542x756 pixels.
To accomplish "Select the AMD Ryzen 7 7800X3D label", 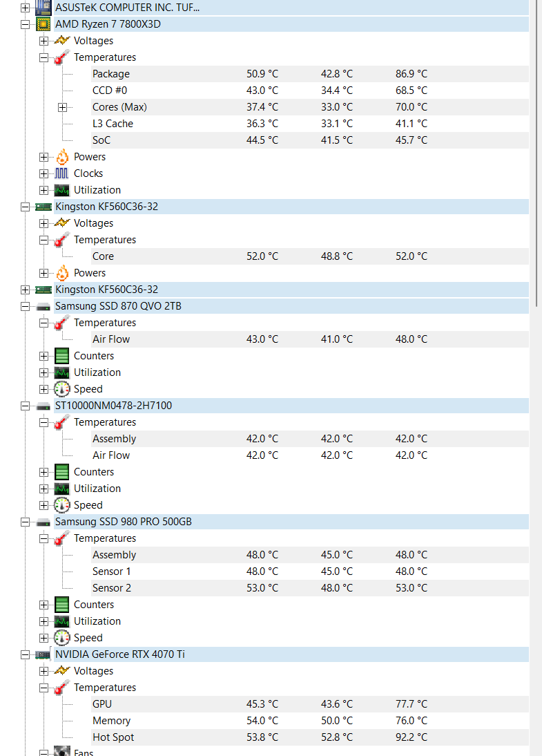I will click(x=108, y=24).
